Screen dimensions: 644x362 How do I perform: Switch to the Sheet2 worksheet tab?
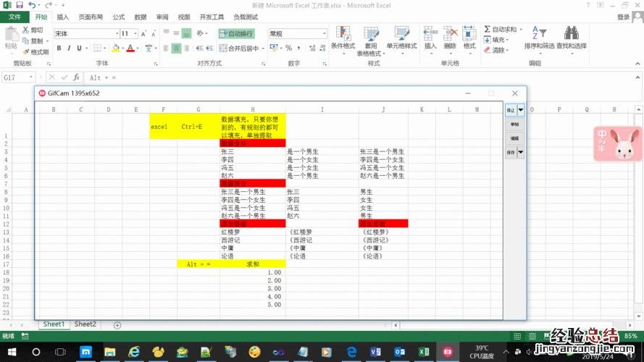(x=85, y=324)
